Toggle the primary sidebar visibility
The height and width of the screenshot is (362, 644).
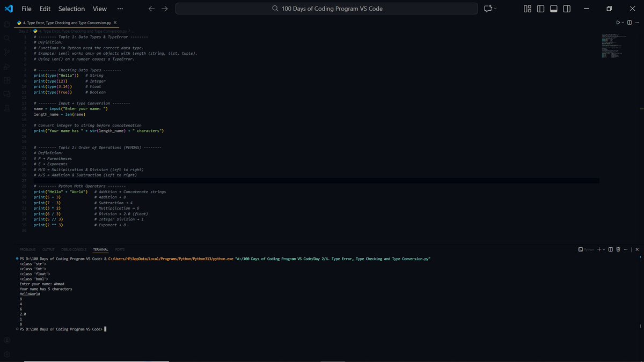(540, 9)
